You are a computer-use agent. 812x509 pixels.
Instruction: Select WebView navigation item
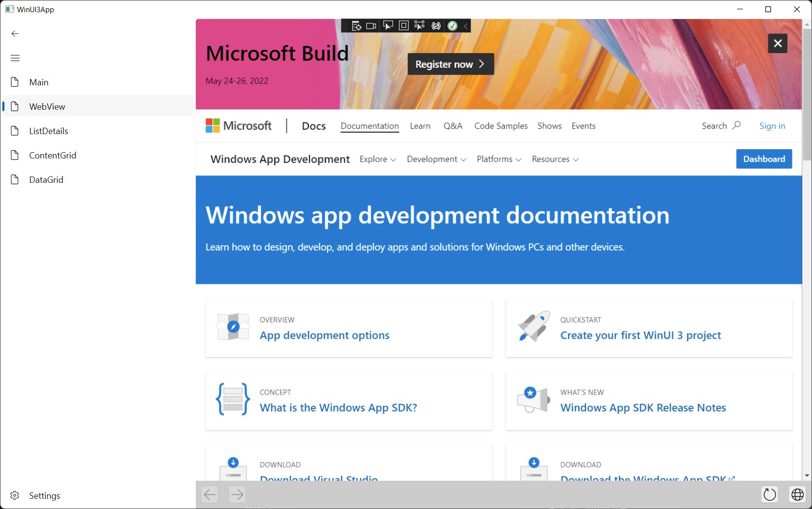[x=98, y=106]
